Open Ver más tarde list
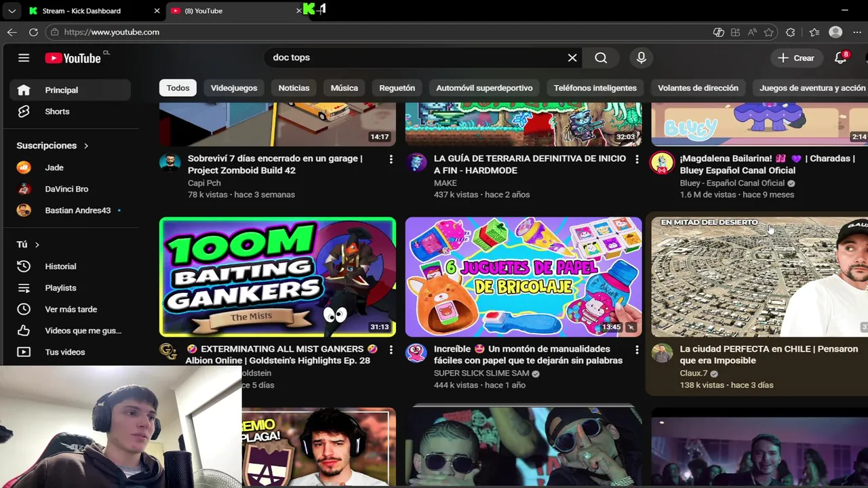The image size is (868, 488). pos(70,309)
